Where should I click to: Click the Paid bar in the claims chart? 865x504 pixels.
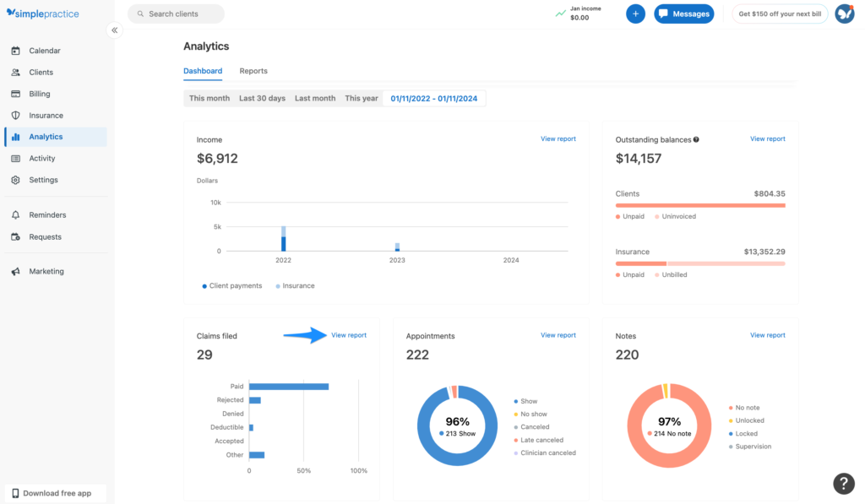tap(289, 387)
